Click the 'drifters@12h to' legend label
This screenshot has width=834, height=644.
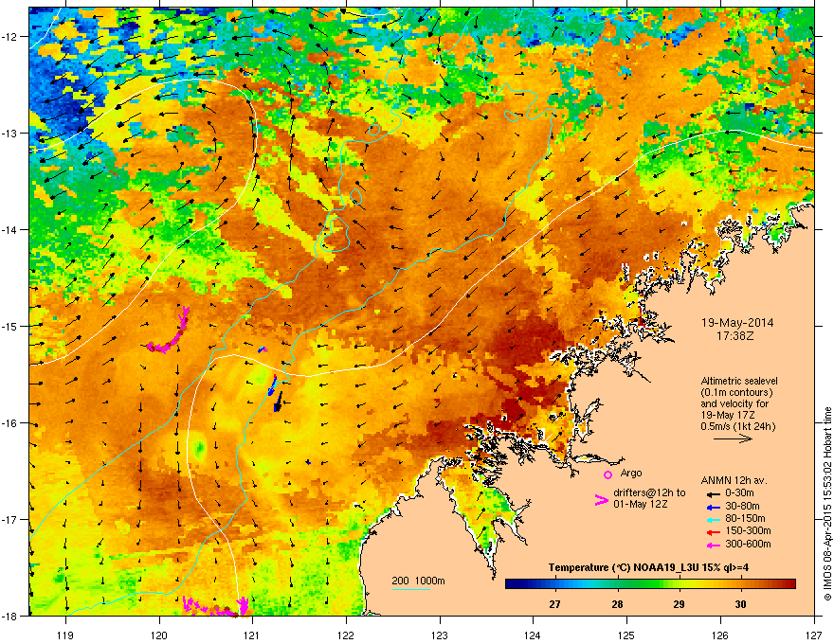649,492
